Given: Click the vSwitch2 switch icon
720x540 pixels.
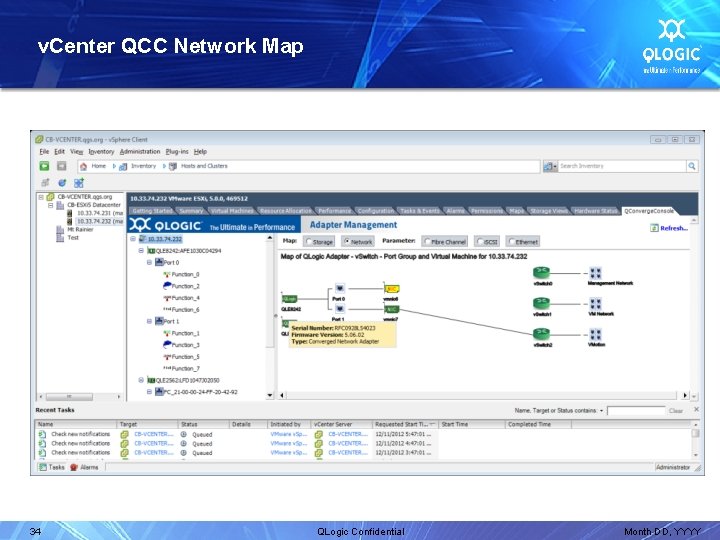Looking at the screenshot, I should coord(541,334).
